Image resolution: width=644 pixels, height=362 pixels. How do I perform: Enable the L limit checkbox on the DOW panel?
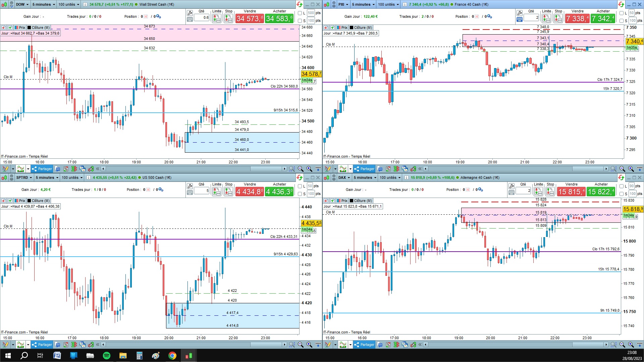point(300,13)
